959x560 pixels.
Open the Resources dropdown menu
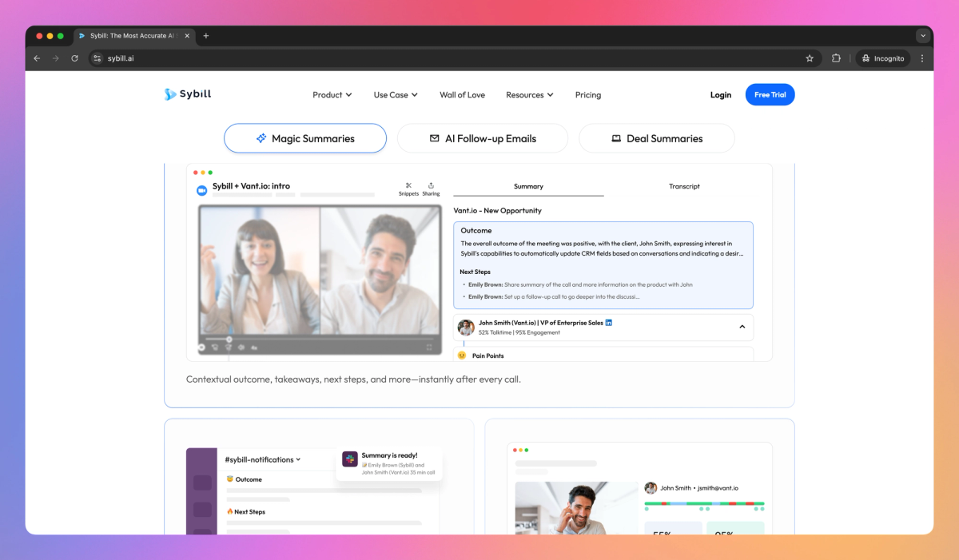(530, 95)
